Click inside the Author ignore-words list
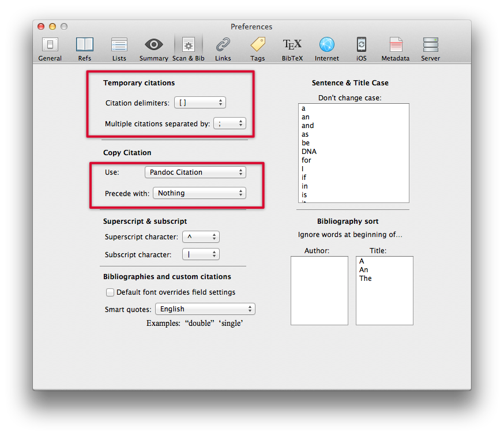The image size is (504, 436). click(x=319, y=290)
